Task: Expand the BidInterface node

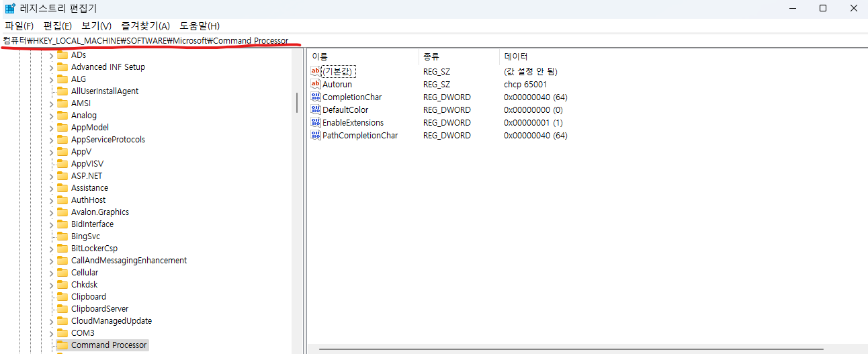Action: pyautogui.click(x=51, y=224)
